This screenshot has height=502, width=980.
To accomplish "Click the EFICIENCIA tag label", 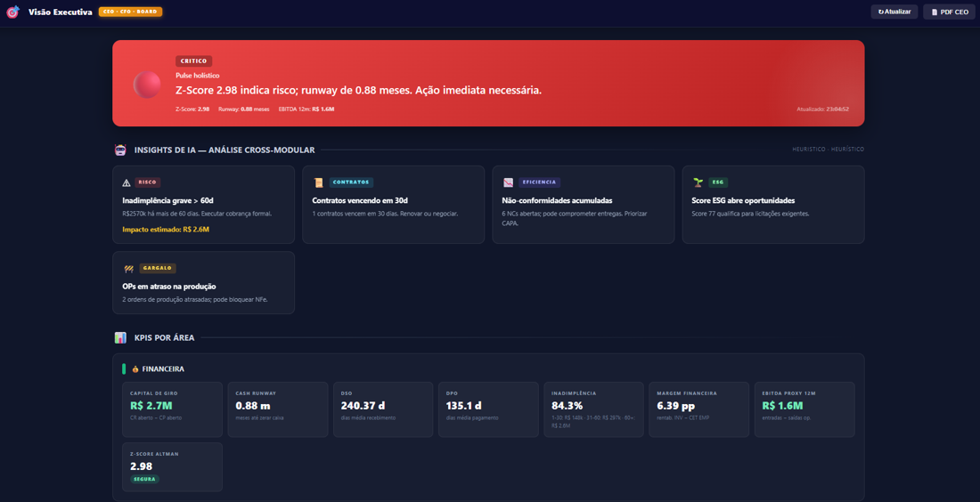I will pos(539,182).
